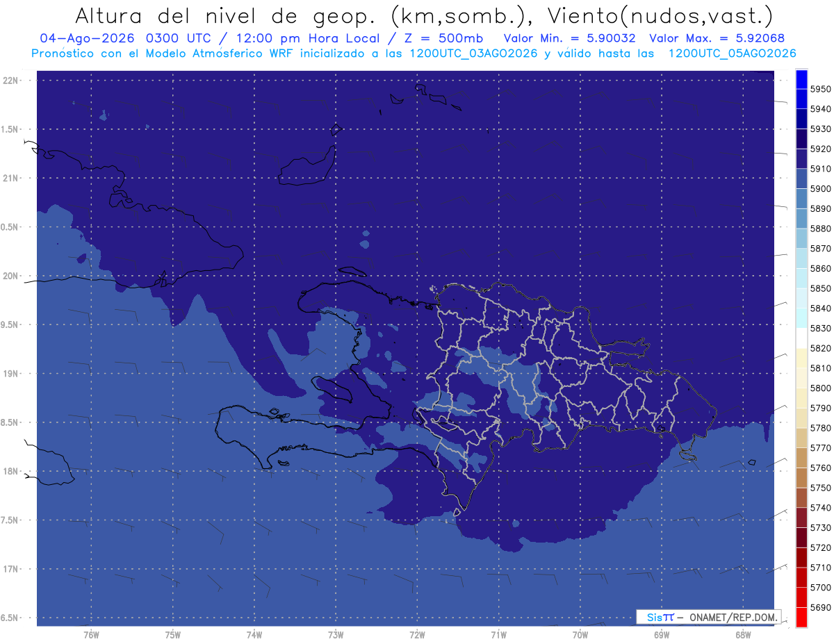The height and width of the screenshot is (644, 834).
Task: Pick the white band between 5830 and 5820
Action: pos(801,338)
